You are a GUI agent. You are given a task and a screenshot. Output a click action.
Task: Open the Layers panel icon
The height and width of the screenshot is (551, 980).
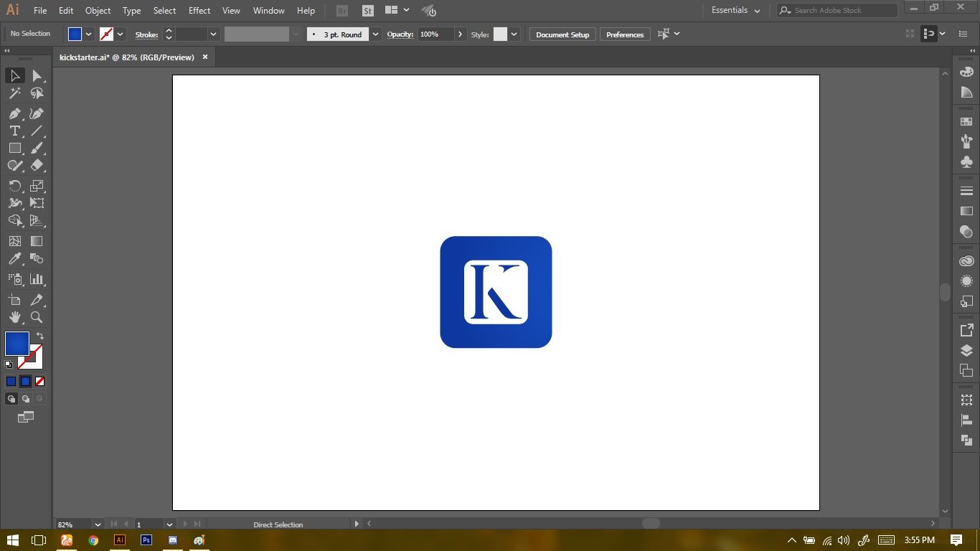(x=966, y=351)
